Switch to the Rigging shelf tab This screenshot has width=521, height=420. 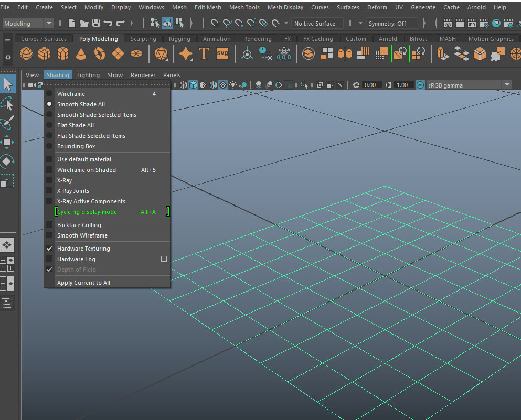point(179,39)
